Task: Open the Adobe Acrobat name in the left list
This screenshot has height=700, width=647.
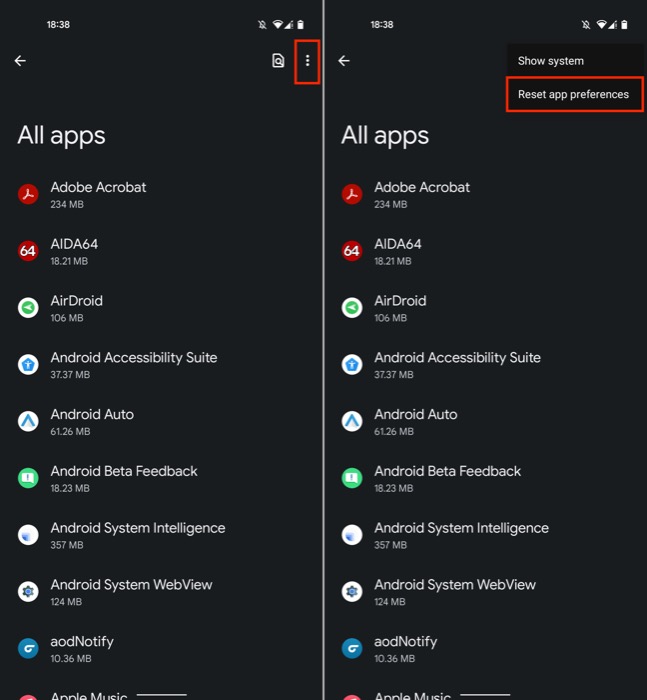Action: tap(98, 187)
